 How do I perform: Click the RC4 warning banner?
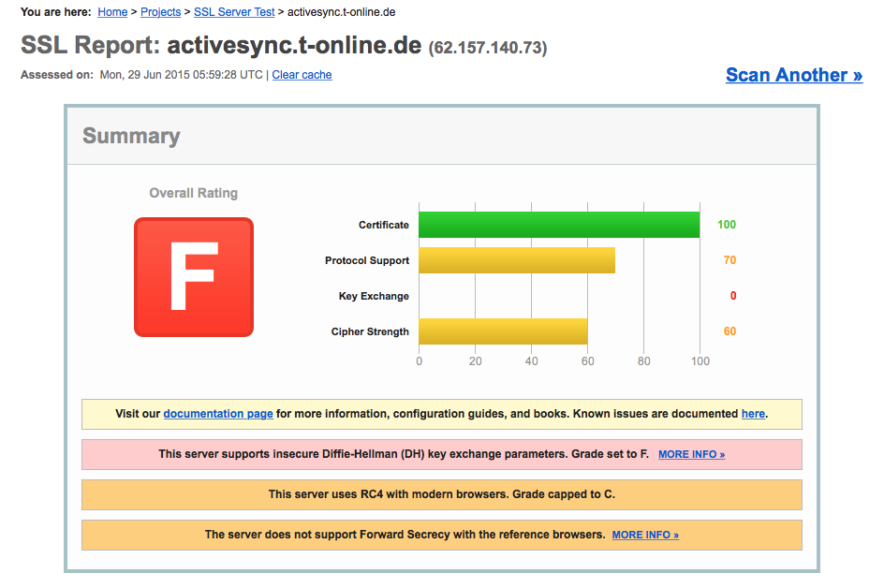(x=441, y=494)
